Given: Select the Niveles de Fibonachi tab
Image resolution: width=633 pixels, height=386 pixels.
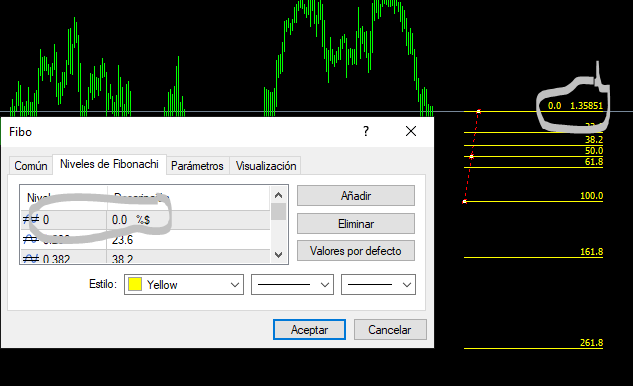Looking at the screenshot, I should coord(109,164).
